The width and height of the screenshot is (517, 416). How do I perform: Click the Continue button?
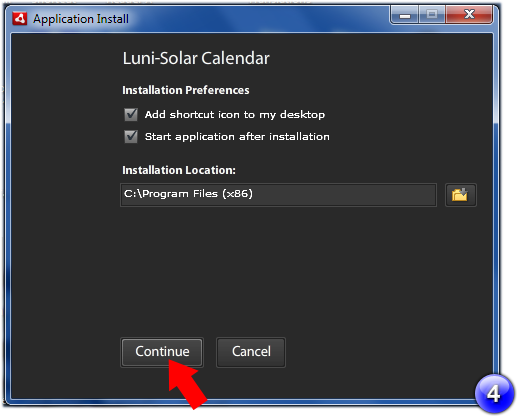(x=162, y=352)
